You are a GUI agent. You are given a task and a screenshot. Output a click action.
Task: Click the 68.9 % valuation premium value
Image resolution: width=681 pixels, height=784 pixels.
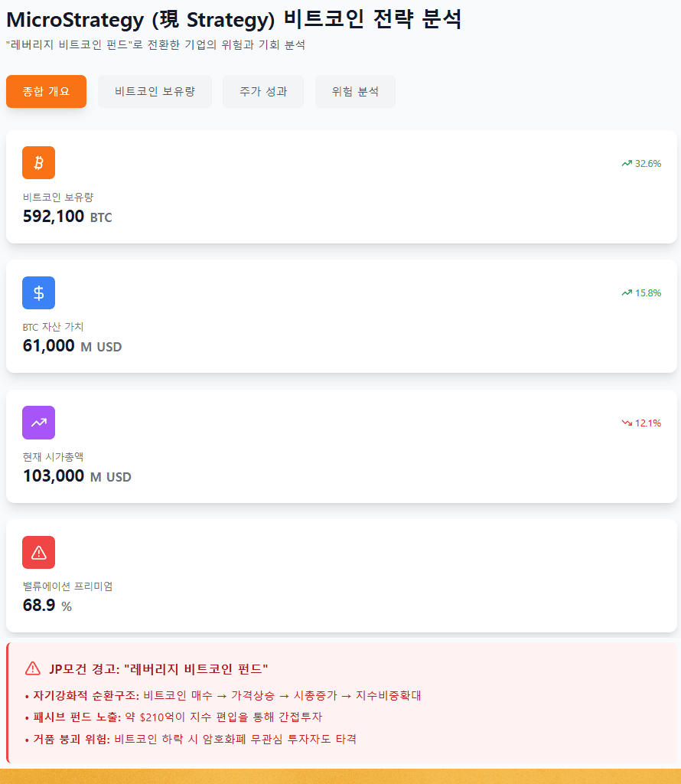pyautogui.click(x=47, y=606)
